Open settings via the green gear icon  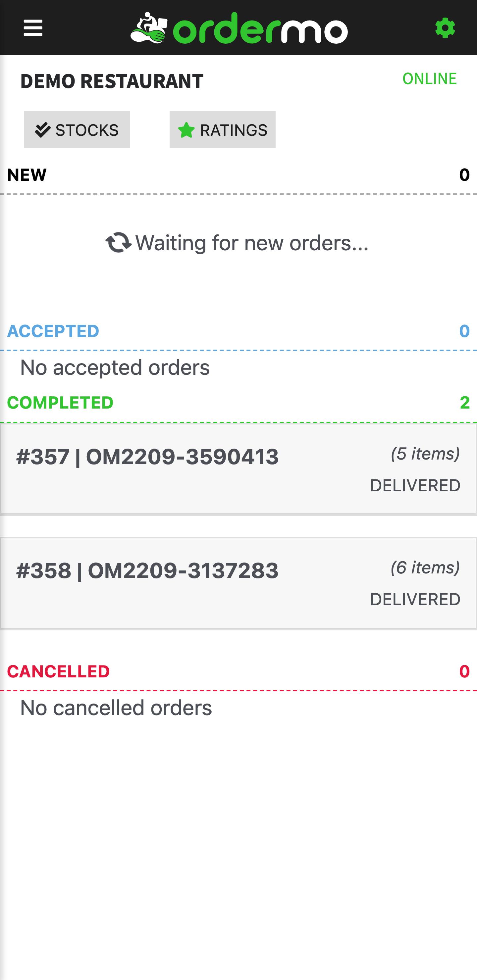445,28
